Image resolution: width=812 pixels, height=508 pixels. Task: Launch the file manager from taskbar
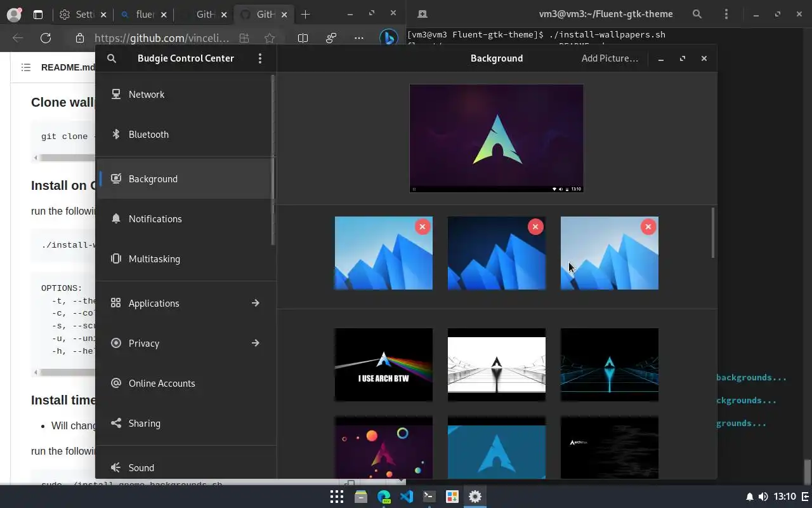361,497
